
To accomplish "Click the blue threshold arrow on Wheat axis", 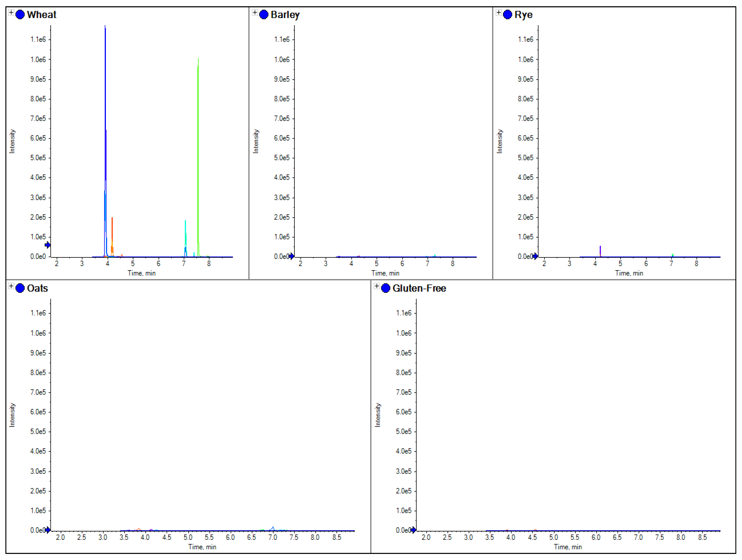I will pyautogui.click(x=48, y=245).
